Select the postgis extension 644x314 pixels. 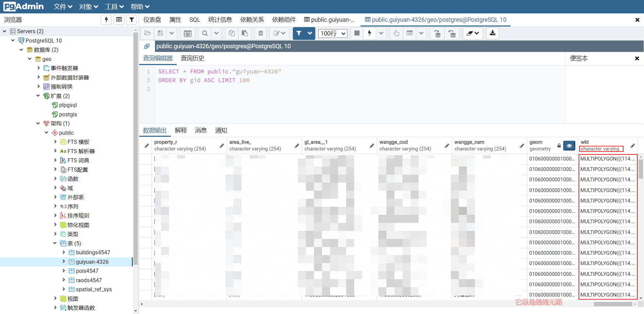tap(68, 114)
